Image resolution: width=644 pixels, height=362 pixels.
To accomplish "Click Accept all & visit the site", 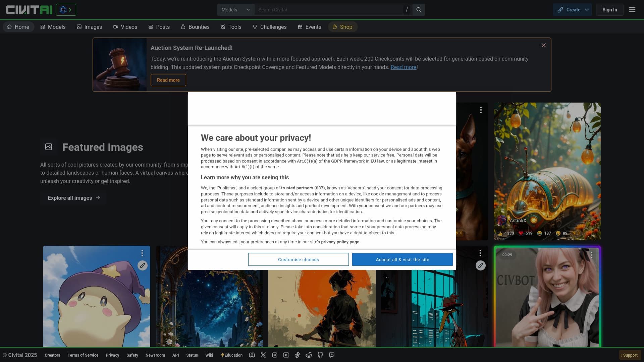I will [402, 259].
